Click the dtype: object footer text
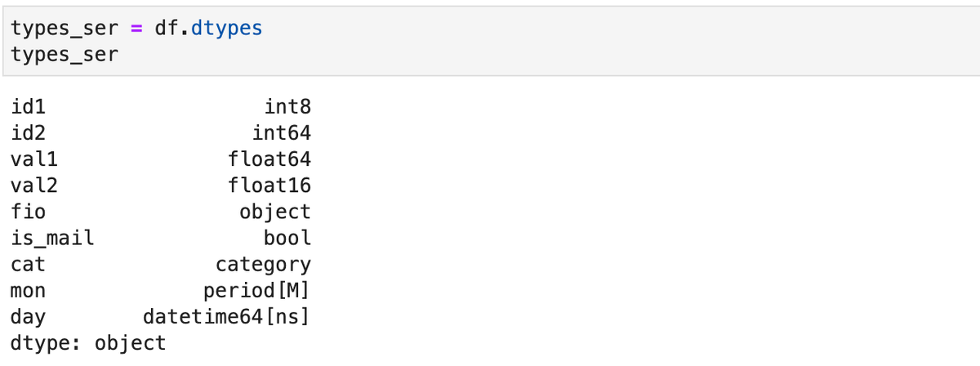The image size is (980, 366). coord(89,343)
